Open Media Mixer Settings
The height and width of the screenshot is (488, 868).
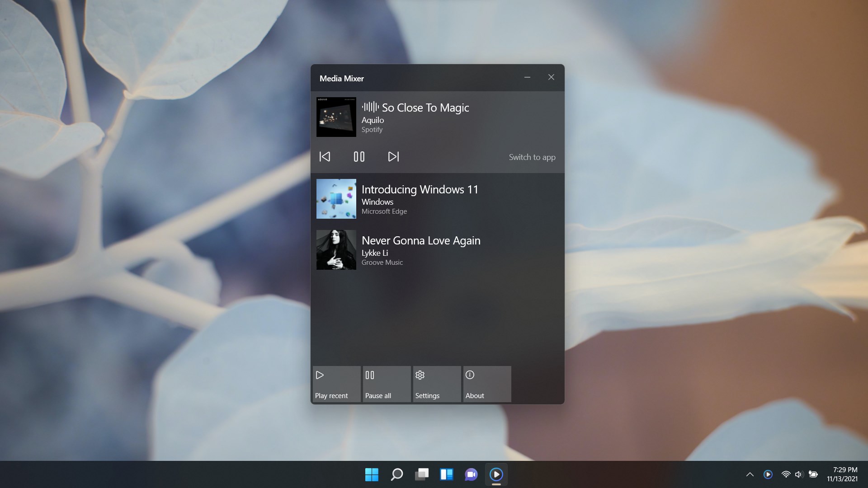(437, 384)
